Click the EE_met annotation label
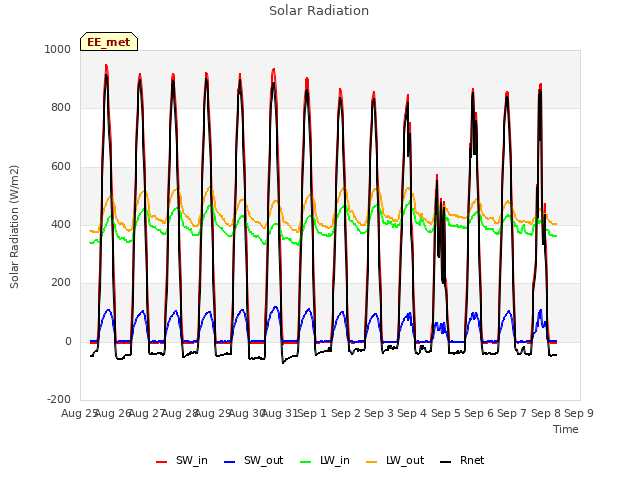 (109, 42)
